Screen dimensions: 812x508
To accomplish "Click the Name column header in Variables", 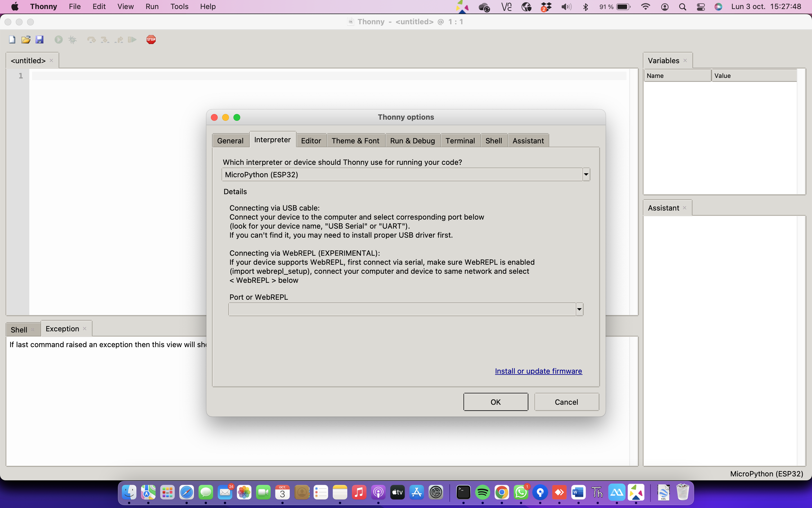I will click(678, 76).
